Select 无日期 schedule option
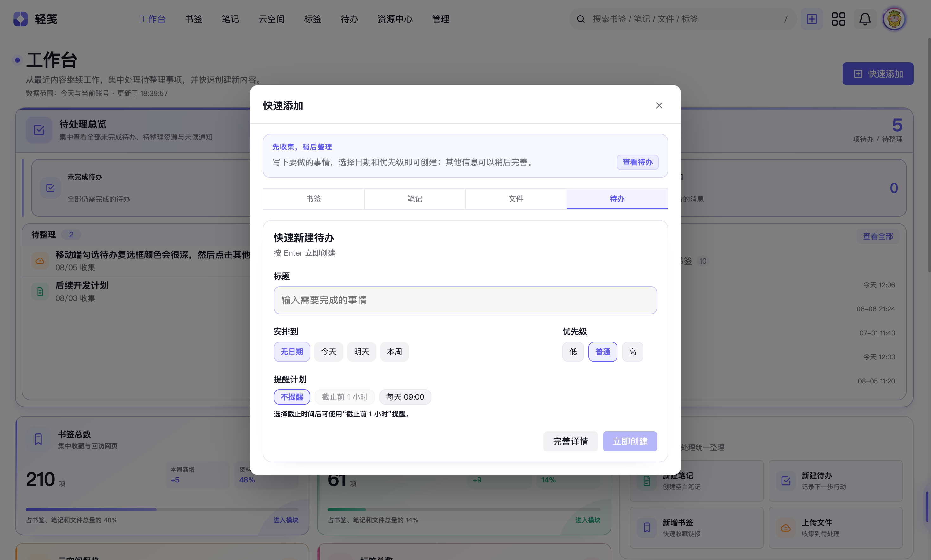The width and height of the screenshot is (931, 560). pos(292,352)
